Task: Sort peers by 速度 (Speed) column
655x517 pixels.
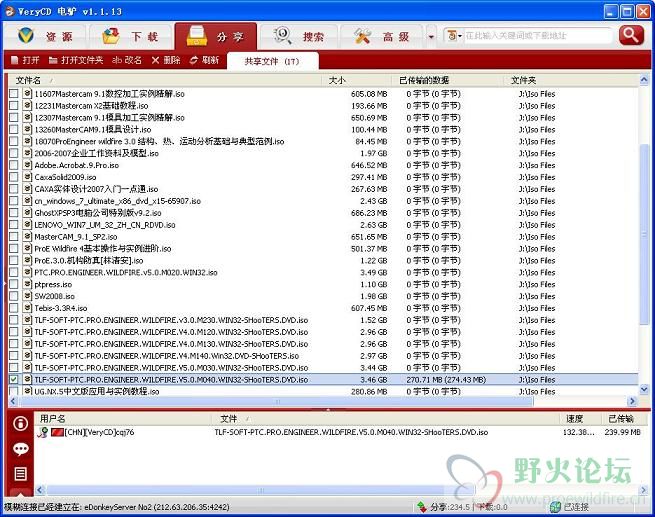Action: [580, 418]
